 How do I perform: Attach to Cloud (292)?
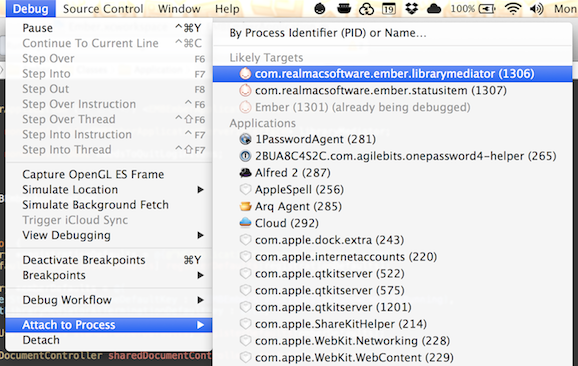393,223
